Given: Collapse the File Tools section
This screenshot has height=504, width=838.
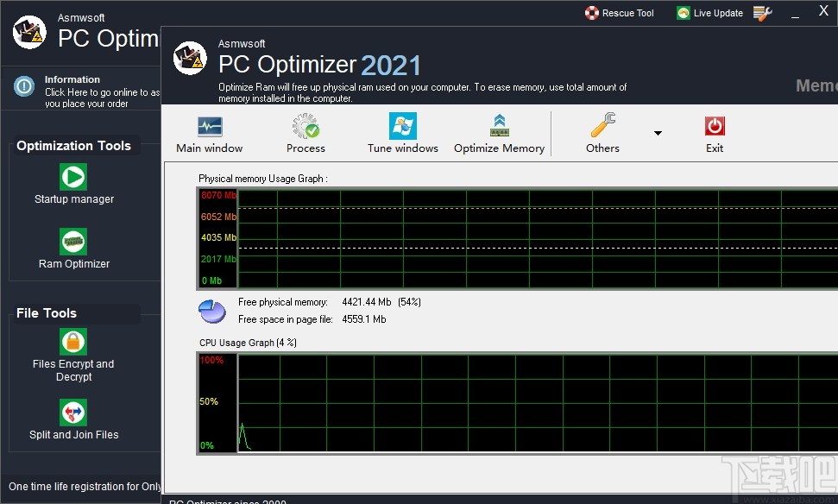Looking at the screenshot, I should tap(45, 312).
